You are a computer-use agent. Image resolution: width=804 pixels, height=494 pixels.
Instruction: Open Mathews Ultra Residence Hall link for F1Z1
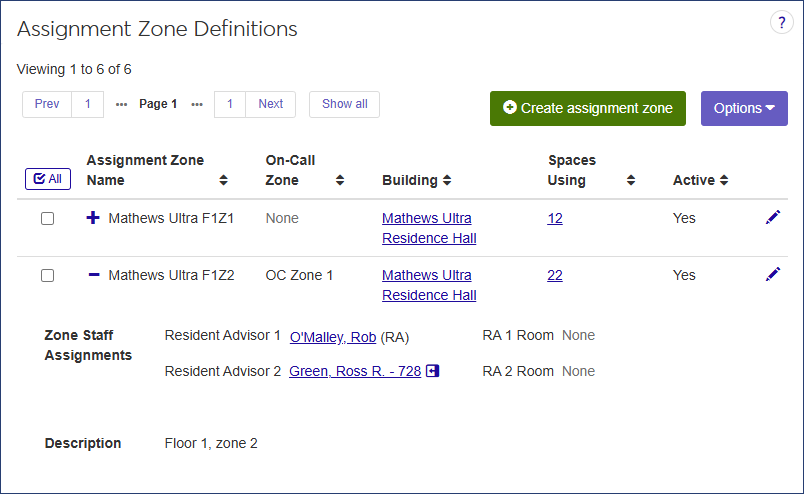tap(429, 228)
